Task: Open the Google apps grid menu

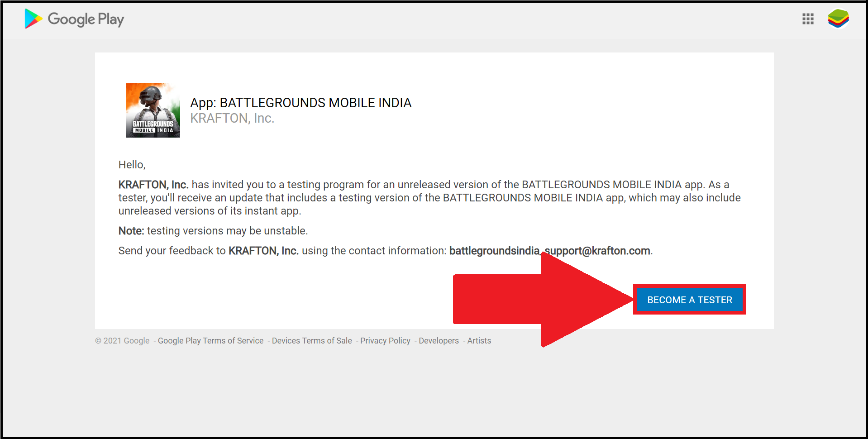Action: 808,19
